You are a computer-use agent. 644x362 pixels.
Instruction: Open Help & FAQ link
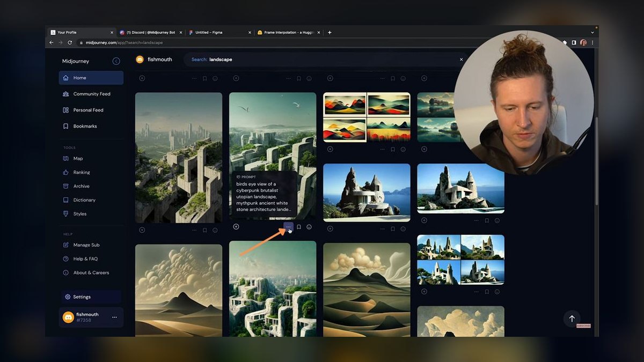pos(85,259)
